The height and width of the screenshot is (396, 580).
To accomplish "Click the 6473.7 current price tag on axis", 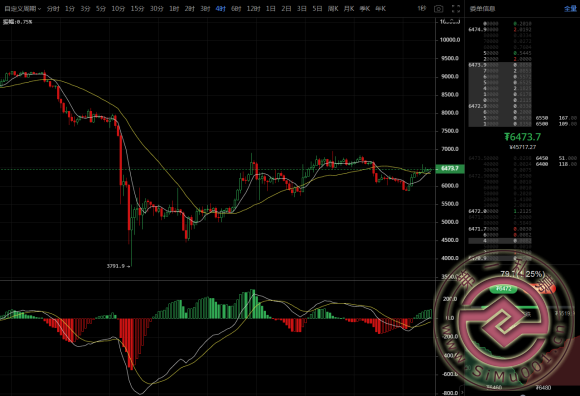I will pos(450,169).
